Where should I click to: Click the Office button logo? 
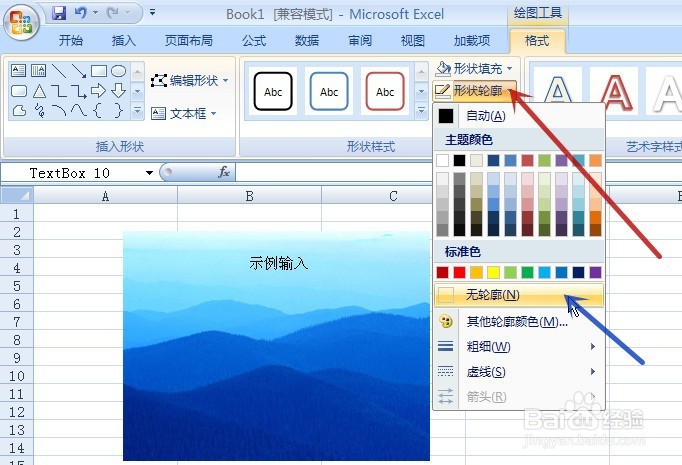pos(20,22)
